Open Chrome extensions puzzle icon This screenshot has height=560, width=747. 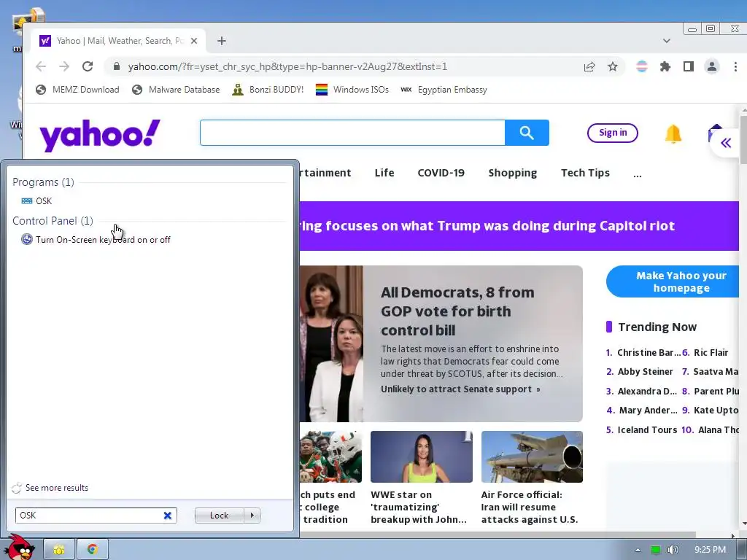pos(665,66)
